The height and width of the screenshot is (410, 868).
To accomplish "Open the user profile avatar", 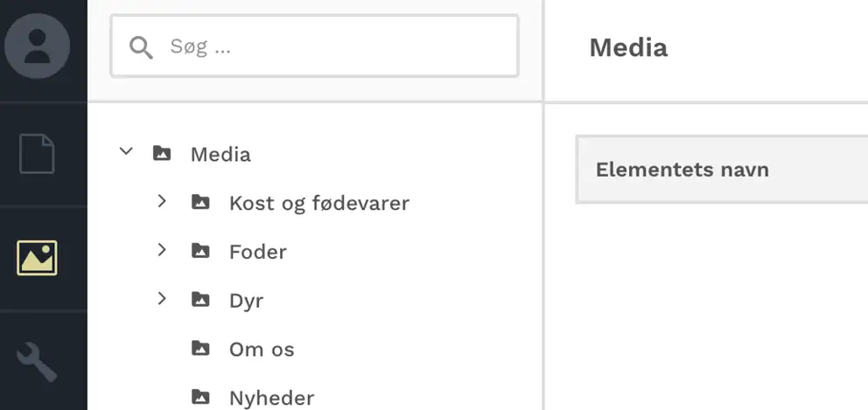I will click(x=37, y=44).
